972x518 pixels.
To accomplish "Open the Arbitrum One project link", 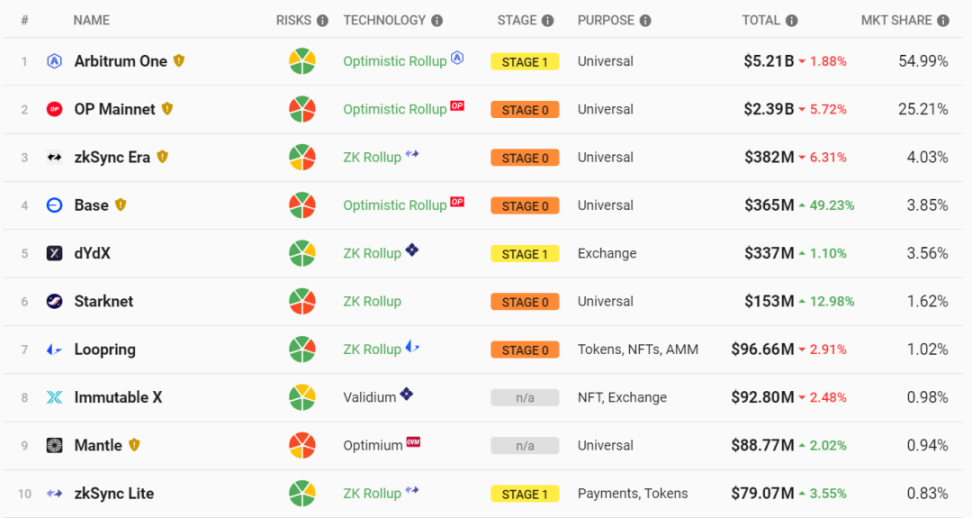I will (121, 61).
